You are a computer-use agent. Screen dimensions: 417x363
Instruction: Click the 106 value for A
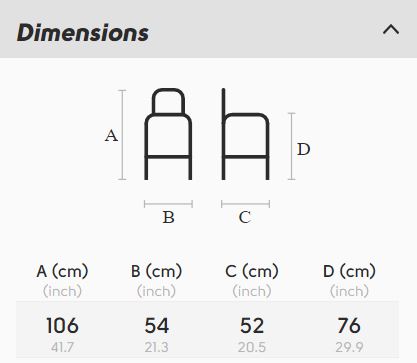[x=62, y=325]
